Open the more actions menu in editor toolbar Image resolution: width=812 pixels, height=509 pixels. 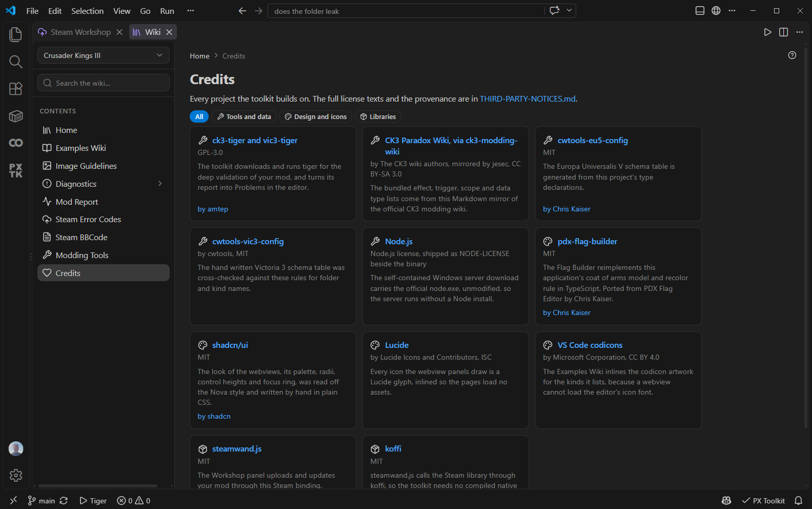coord(799,32)
